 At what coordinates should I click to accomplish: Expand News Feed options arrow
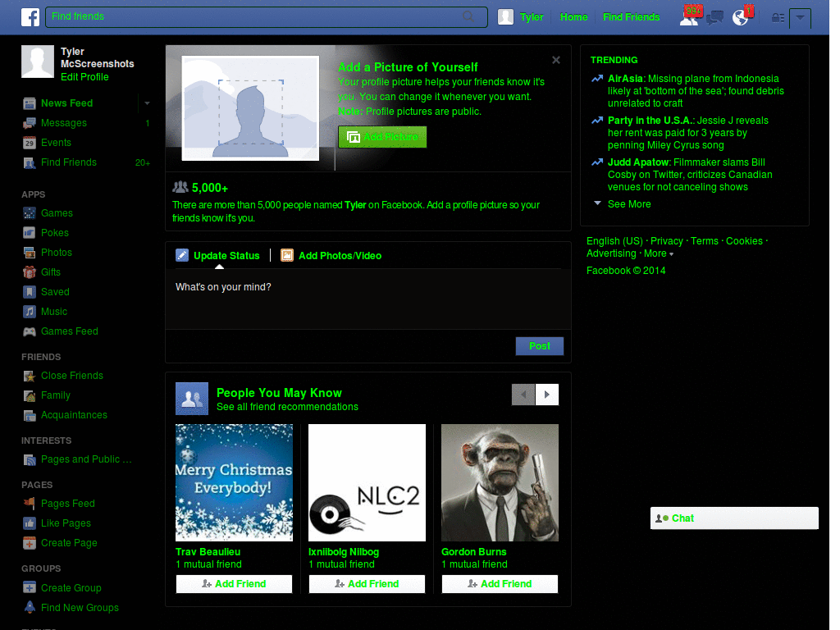tap(147, 103)
